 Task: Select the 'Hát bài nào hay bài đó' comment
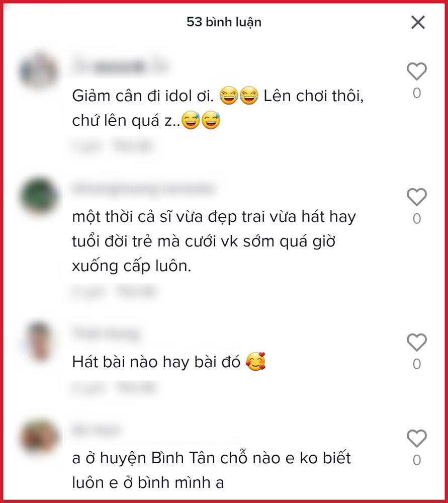(x=169, y=362)
